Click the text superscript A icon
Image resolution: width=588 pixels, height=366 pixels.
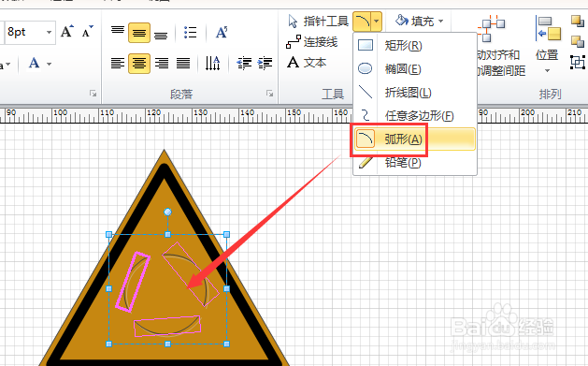(222, 32)
